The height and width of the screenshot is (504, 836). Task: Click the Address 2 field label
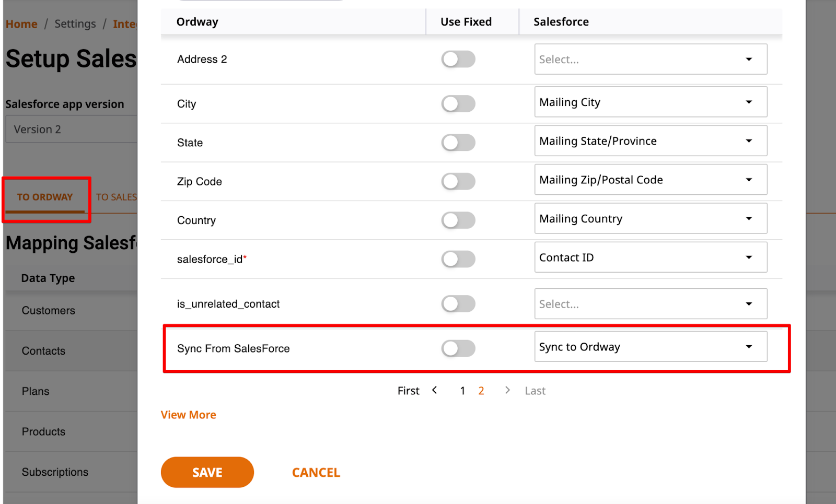202,59
